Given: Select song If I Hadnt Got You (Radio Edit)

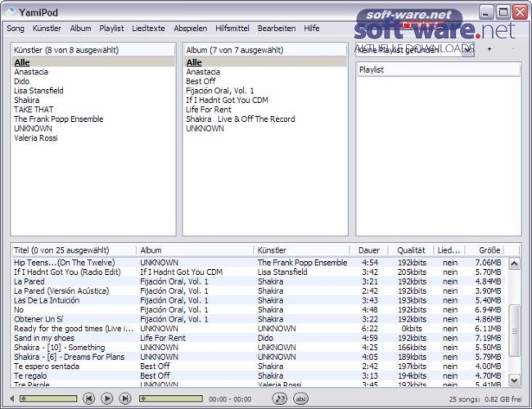Looking at the screenshot, I should pyautogui.click(x=259, y=272).
